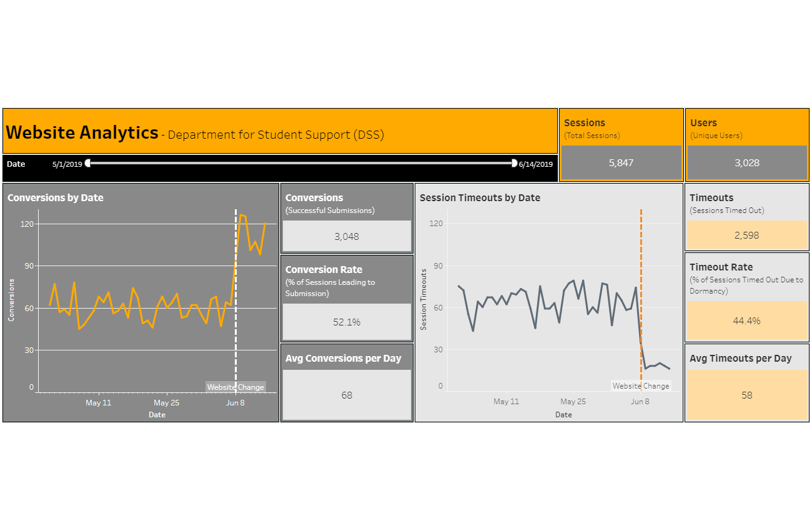The width and height of the screenshot is (812, 531).
Task: Click the Website Change label on conversions chart
Action: (235, 387)
